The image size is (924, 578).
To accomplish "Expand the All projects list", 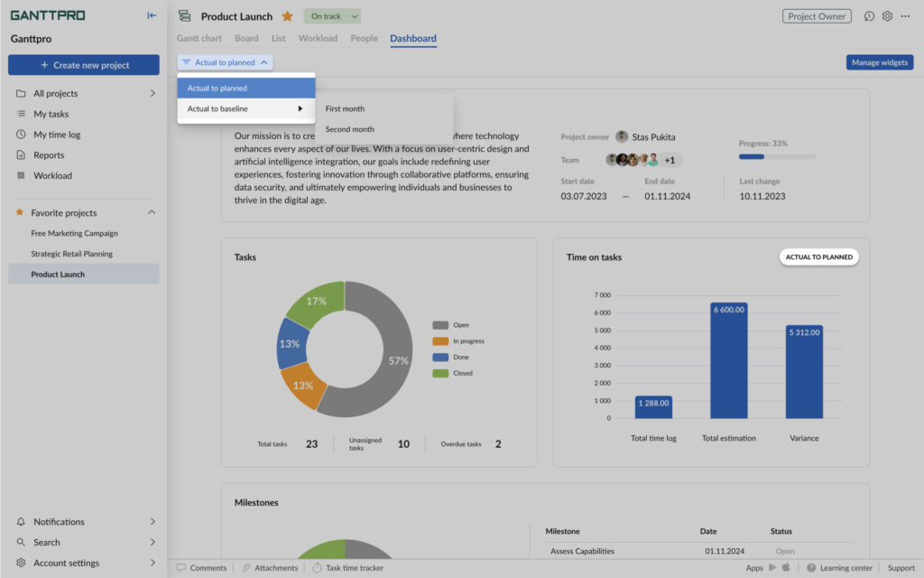I will point(152,94).
